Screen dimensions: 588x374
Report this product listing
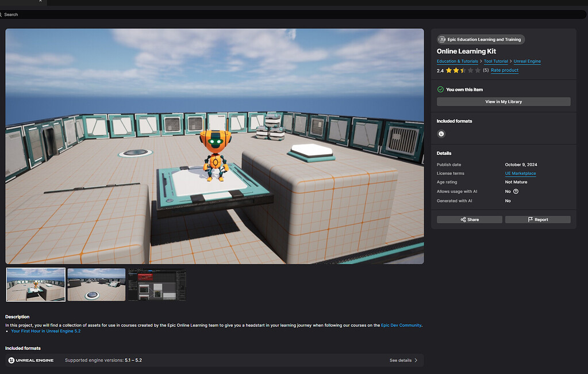click(537, 219)
